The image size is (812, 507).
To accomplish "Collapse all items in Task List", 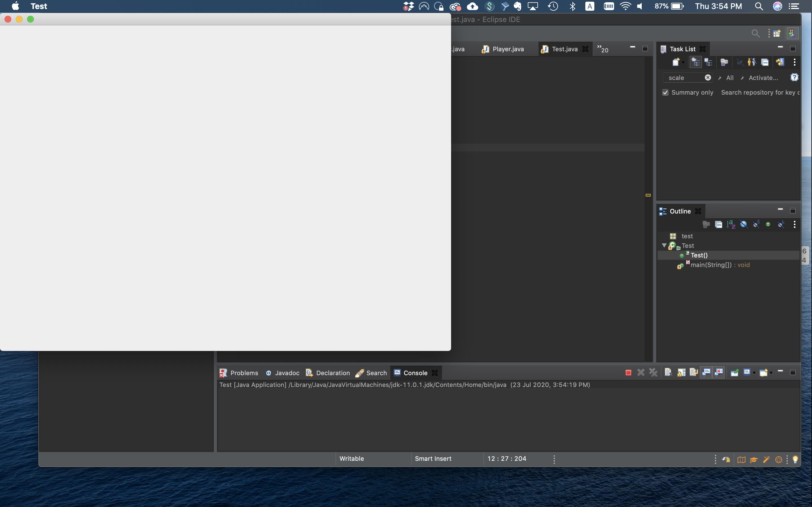I will click(765, 62).
